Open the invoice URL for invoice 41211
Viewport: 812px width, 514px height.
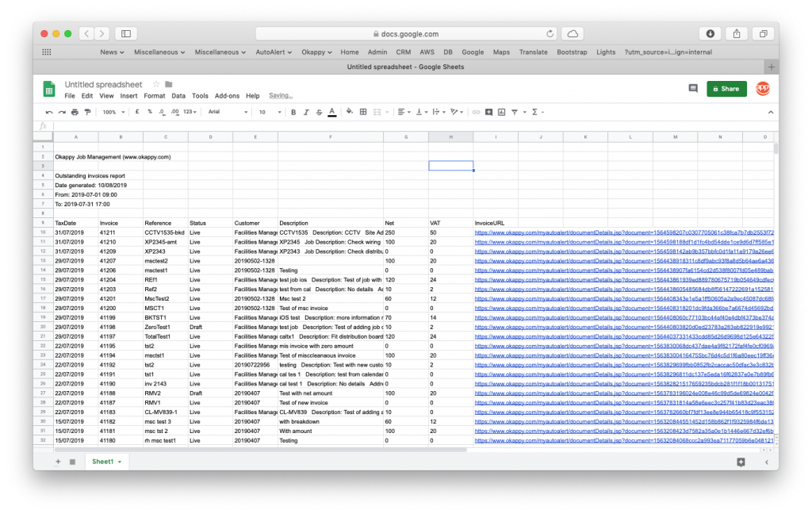[x=624, y=232]
